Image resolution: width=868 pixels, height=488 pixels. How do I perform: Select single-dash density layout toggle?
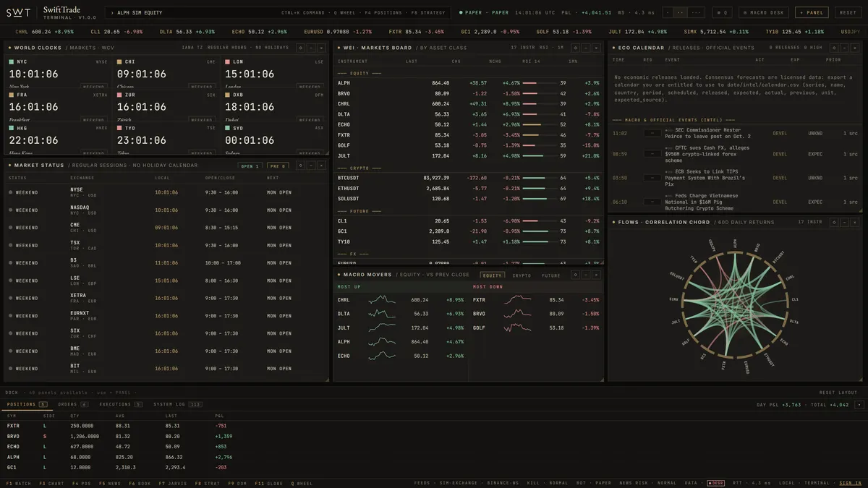[668, 12]
